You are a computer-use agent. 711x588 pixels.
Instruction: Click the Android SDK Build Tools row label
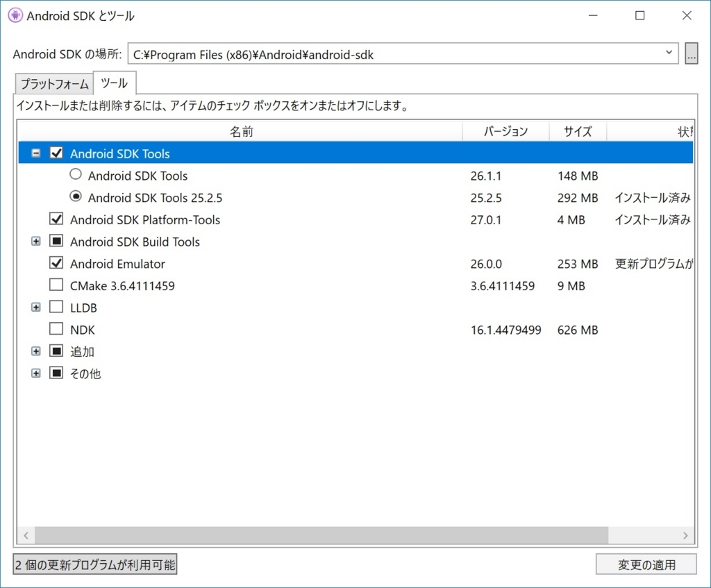135,242
